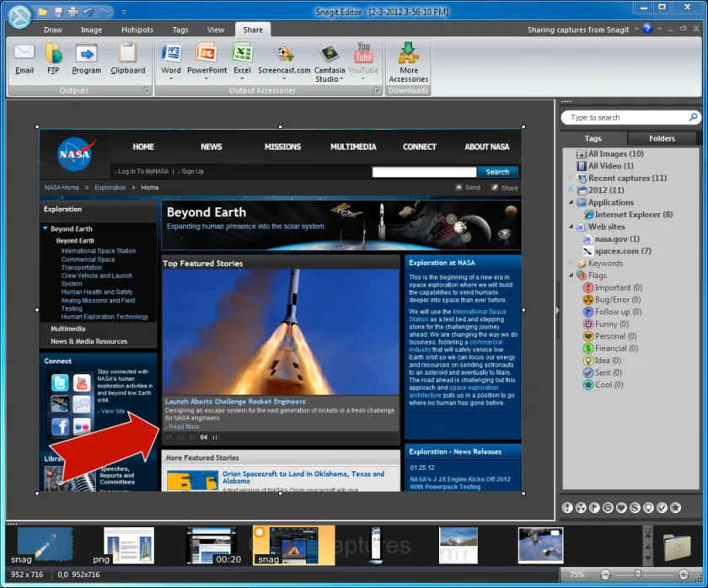Open the Word output dropdown arrow
The image size is (708, 588).
click(171, 79)
